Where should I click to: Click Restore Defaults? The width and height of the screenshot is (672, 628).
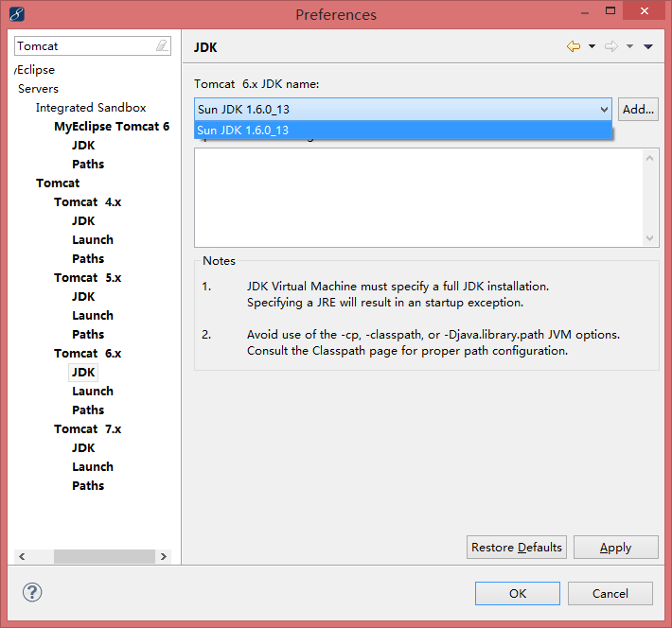(517, 547)
